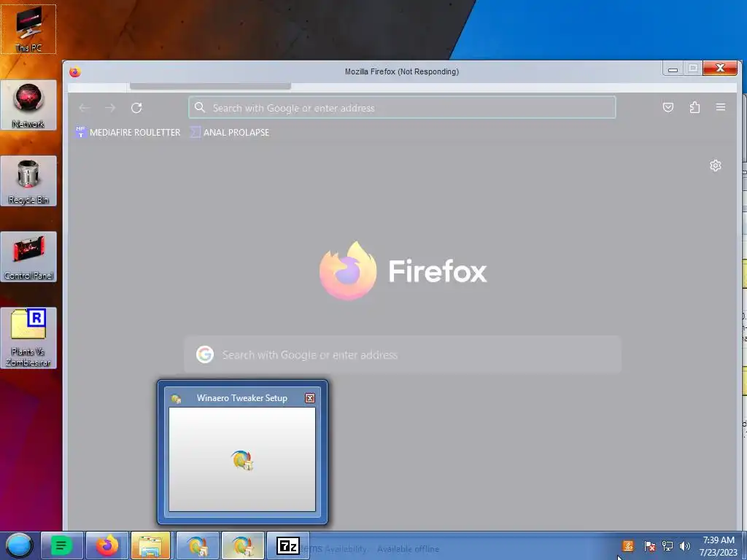Focus the new tab Google search box
The image size is (747, 560).
pyautogui.click(x=403, y=355)
